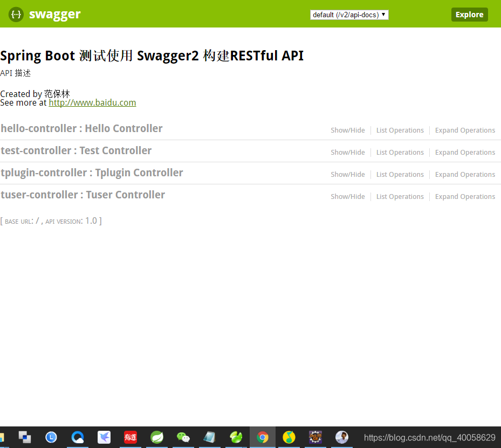Expand Operations of tuser-controller
501x448 pixels.
coord(465,196)
